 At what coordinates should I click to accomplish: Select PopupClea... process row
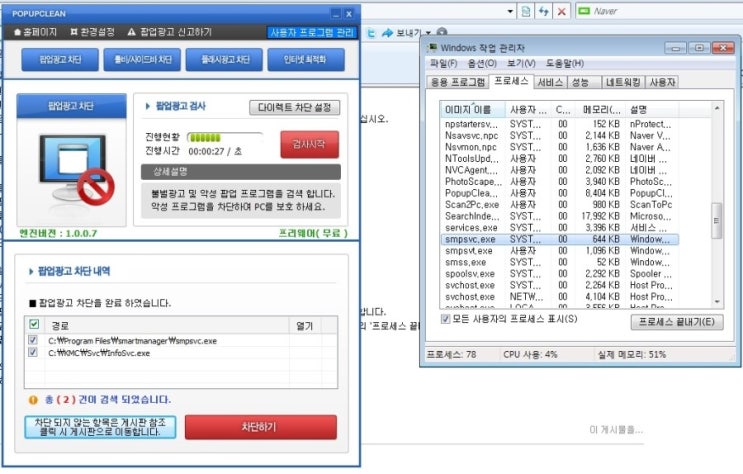pyautogui.click(x=559, y=193)
